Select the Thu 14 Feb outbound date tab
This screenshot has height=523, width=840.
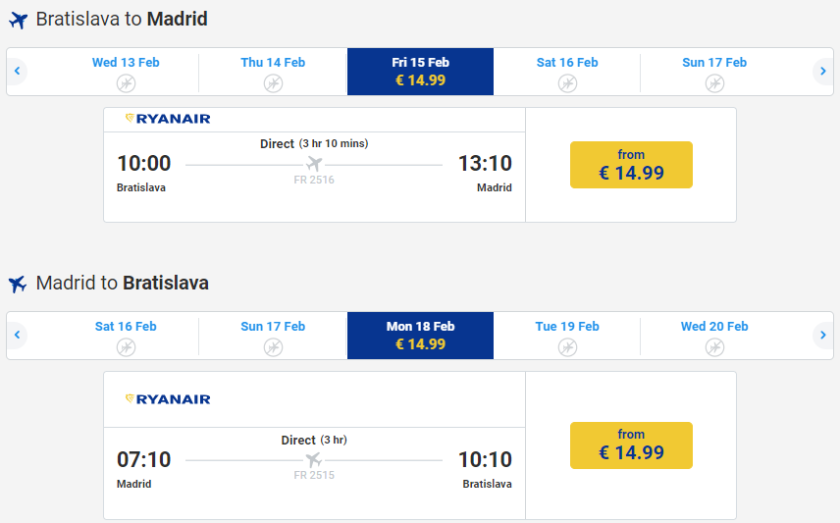pyautogui.click(x=273, y=71)
